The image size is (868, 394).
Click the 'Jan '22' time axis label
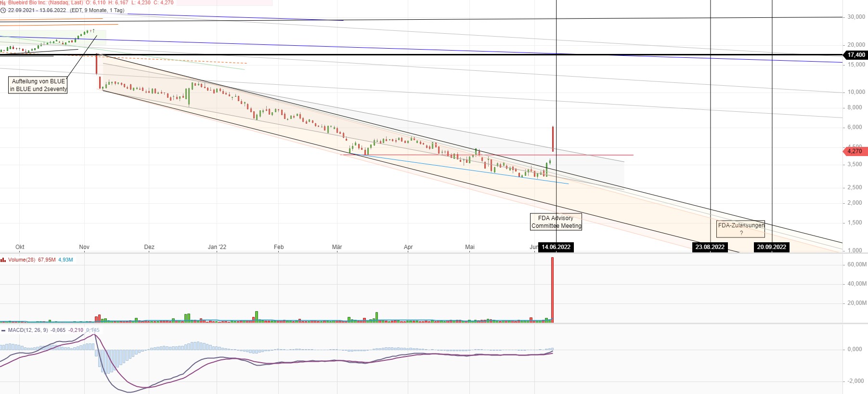pyautogui.click(x=217, y=247)
